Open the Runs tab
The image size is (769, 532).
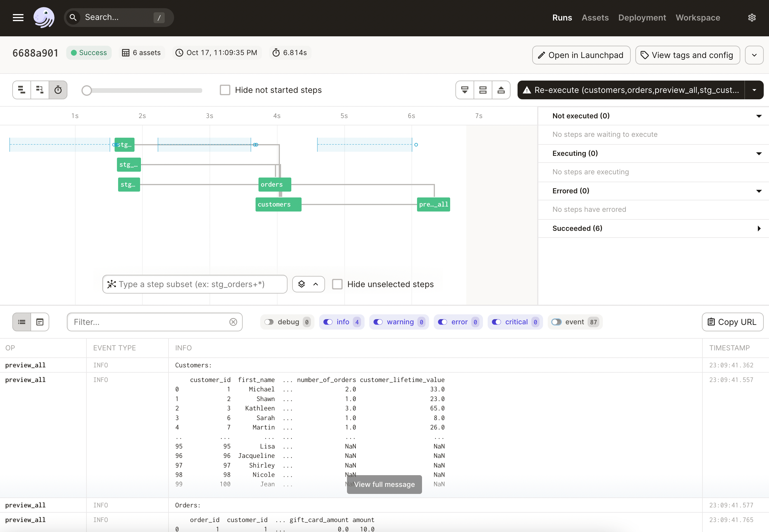(x=562, y=18)
